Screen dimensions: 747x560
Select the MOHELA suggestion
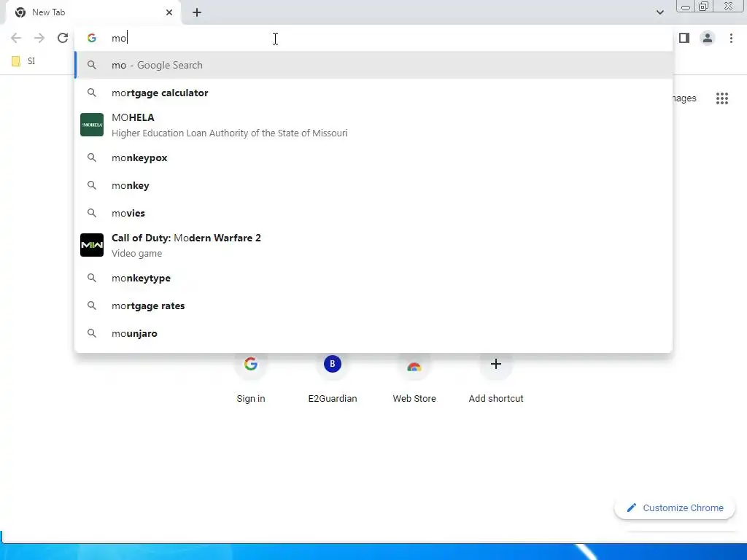tap(373, 125)
